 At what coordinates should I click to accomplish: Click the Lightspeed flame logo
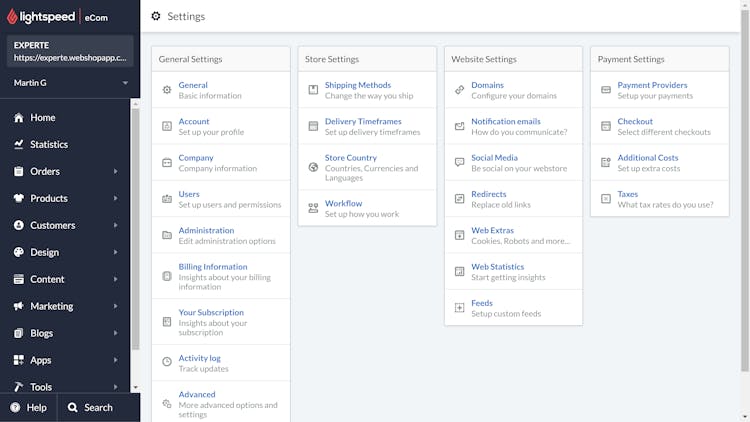tap(12, 17)
